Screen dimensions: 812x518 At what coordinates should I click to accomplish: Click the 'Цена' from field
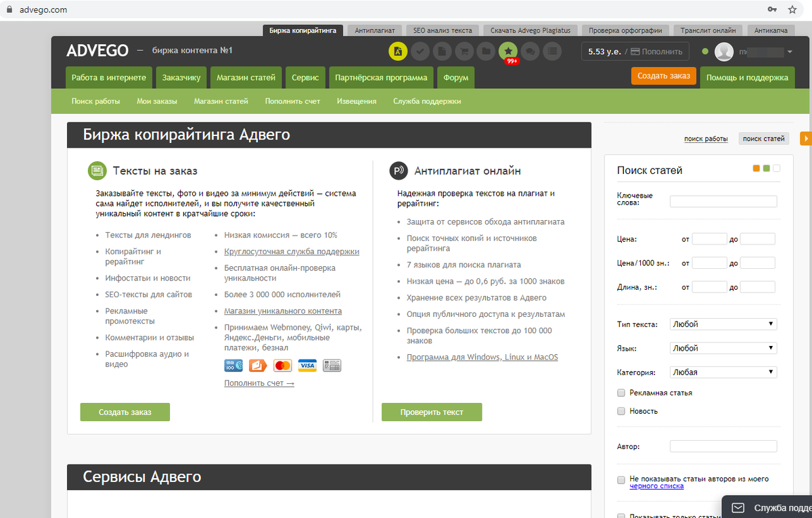(710, 239)
